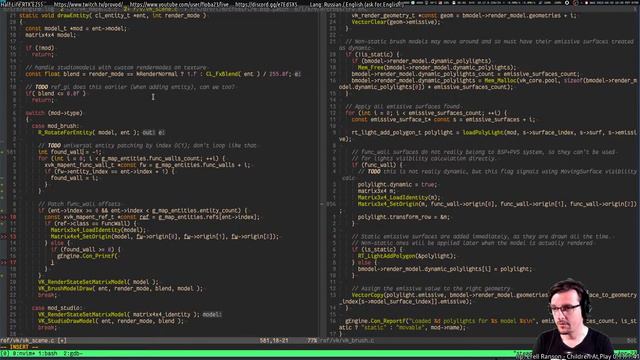Viewport: 640px width, 360px height.
Task: Place cursor on Matrix4x4_SetOrigin(model, fw->origin line
Action: (165, 236)
